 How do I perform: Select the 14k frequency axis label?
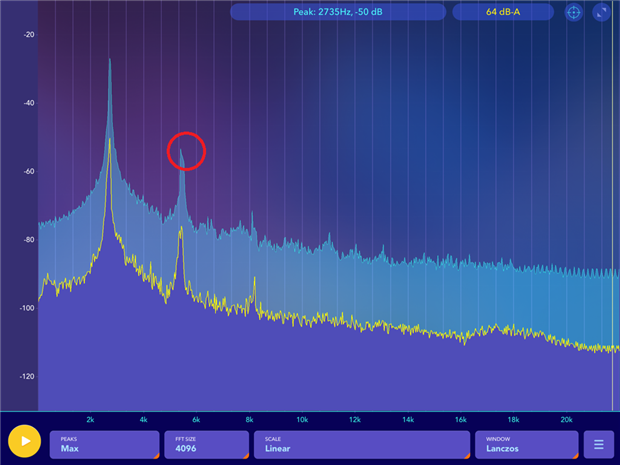(408, 420)
